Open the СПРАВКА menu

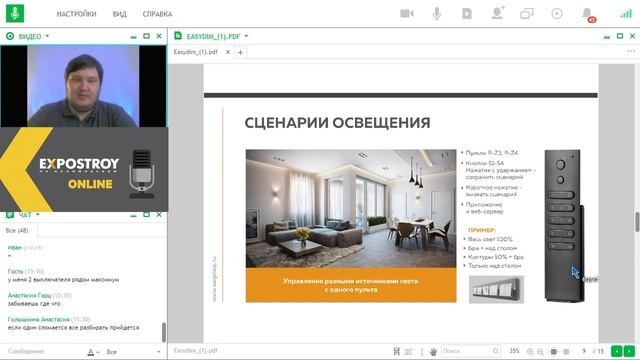[x=157, y=14]
